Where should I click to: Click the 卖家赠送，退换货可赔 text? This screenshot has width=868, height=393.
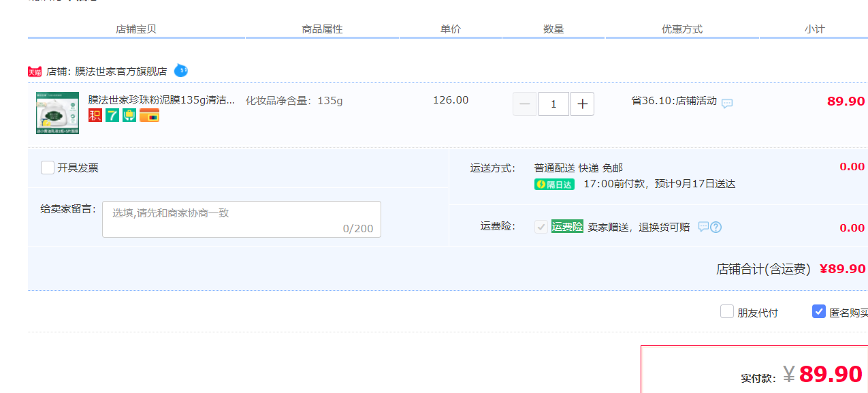(639, 227)
